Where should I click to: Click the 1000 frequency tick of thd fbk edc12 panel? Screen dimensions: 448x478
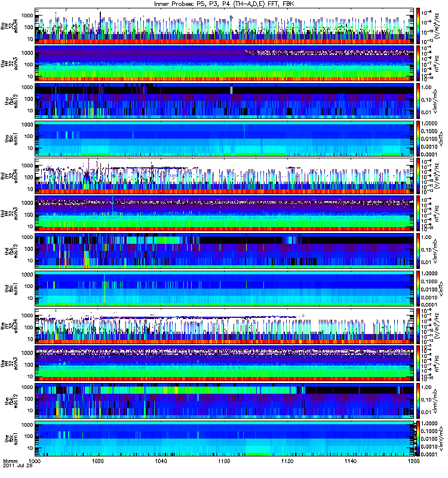(x=27, y=237)
